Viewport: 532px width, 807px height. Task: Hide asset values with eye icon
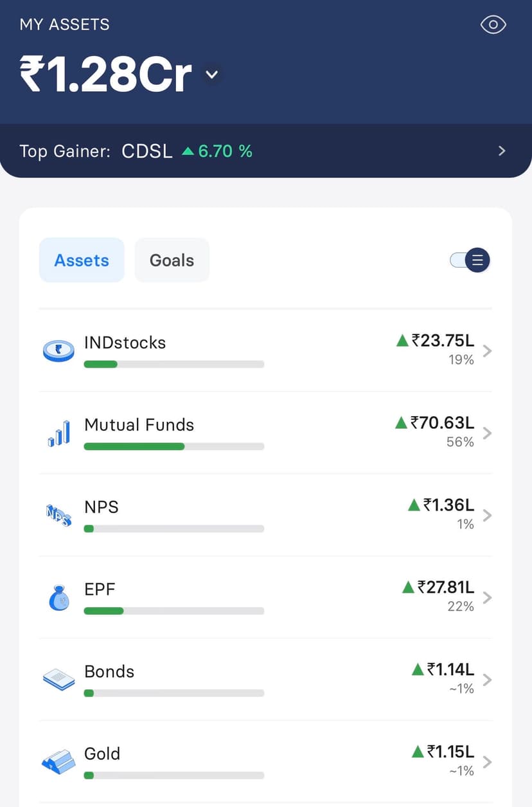493,25
